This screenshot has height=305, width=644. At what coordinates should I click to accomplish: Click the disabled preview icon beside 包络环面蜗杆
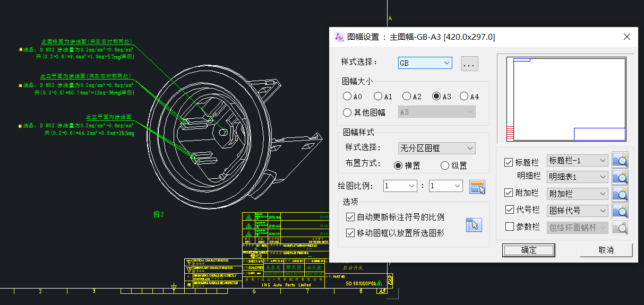[620, 227]
